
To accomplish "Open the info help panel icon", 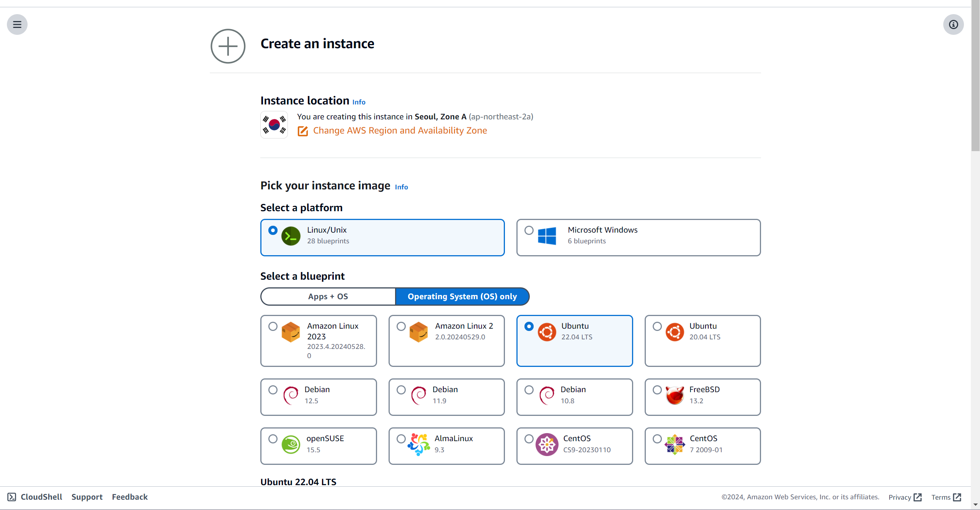I will coord(953,24).
